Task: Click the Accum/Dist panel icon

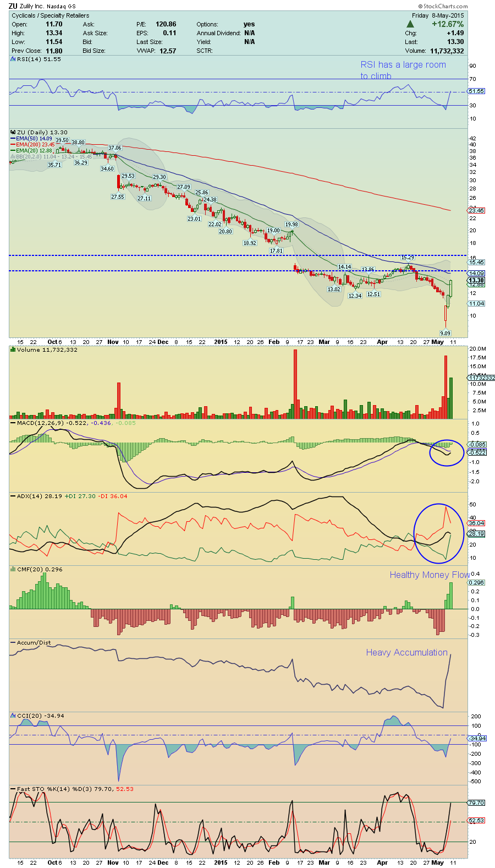Action: [13, 642]
